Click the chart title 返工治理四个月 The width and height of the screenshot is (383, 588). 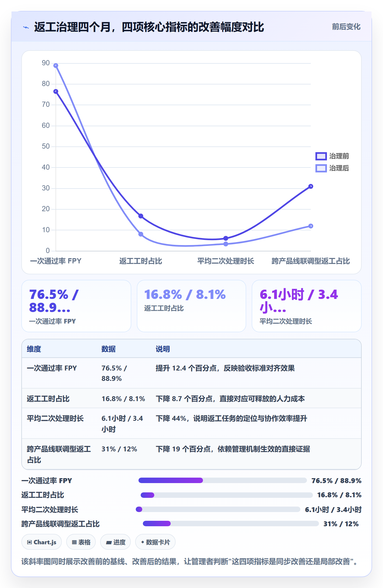[149, 27]
